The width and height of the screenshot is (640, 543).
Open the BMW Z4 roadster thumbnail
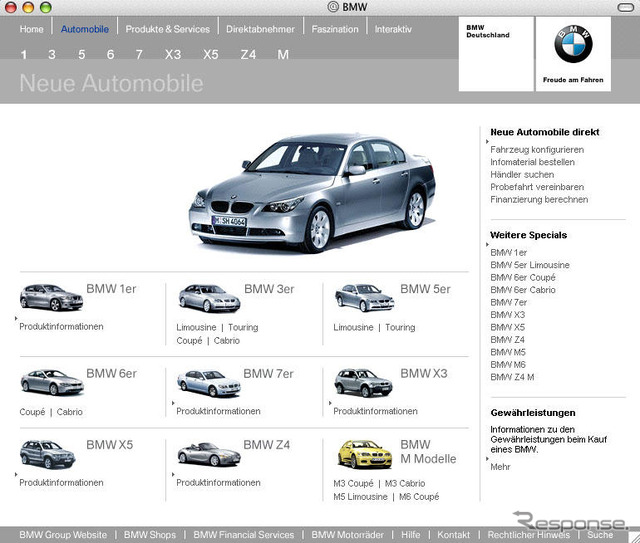pyautogui.click(x=209, y=454)
